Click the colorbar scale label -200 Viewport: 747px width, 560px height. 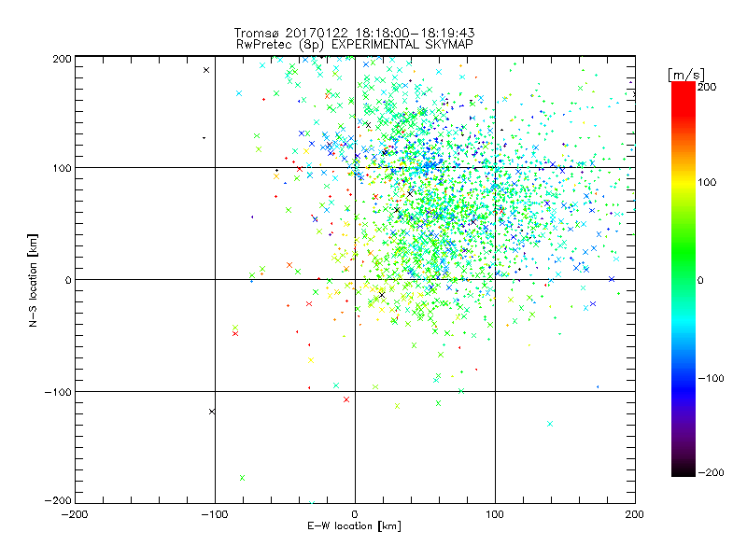point(711,472)
